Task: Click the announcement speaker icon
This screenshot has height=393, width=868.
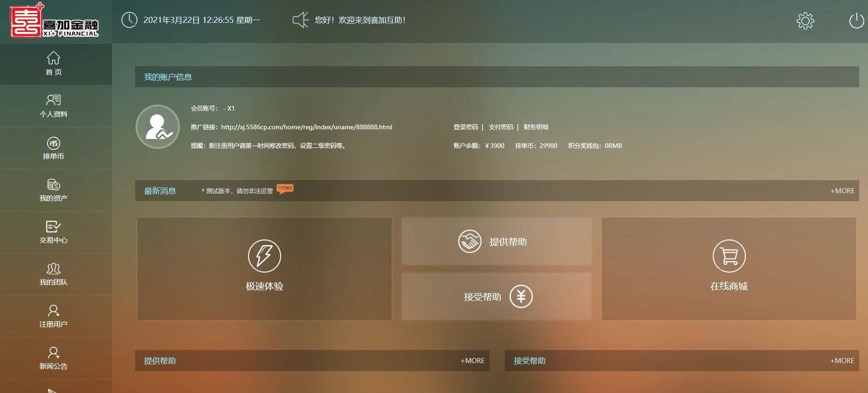Action: click(300, 20)
